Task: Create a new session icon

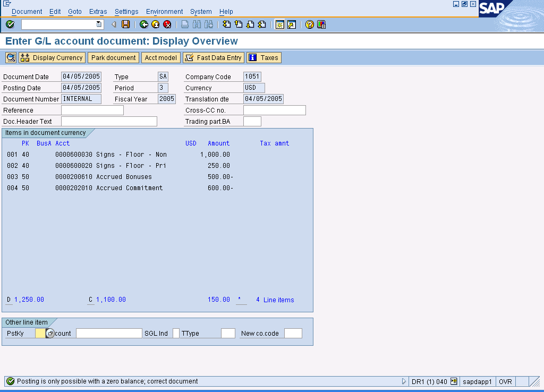Action: coord(279,24)
